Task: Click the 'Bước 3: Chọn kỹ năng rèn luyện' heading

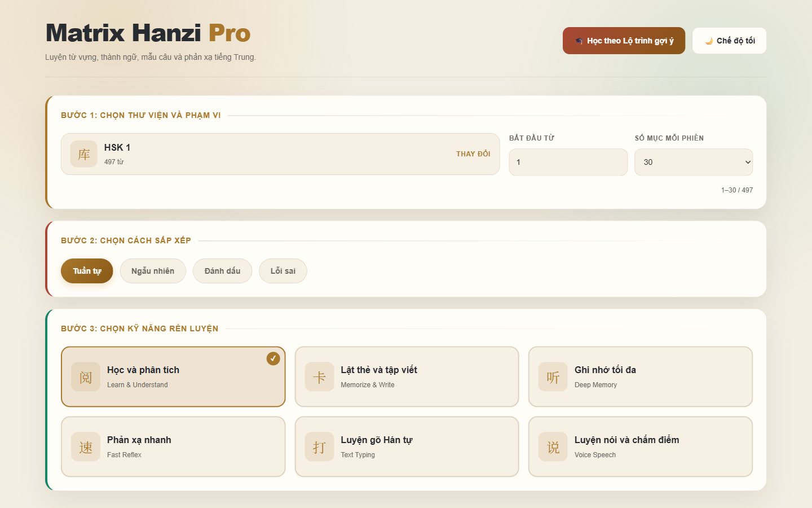Action: [139, 329]
